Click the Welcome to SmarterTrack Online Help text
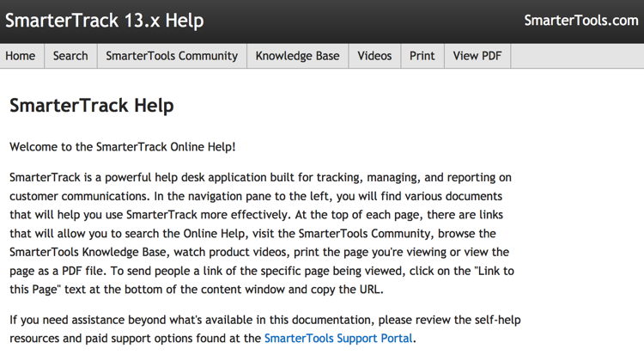 122,147
